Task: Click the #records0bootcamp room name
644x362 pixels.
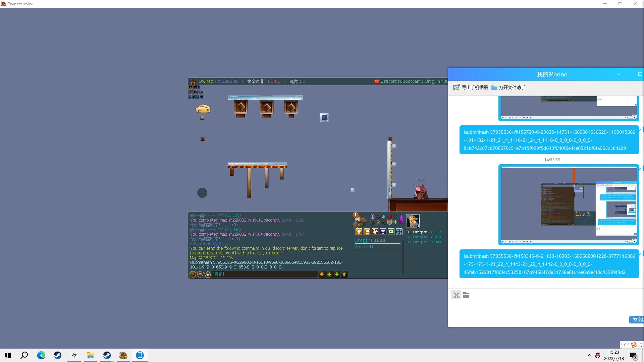Action: point(402,81)
